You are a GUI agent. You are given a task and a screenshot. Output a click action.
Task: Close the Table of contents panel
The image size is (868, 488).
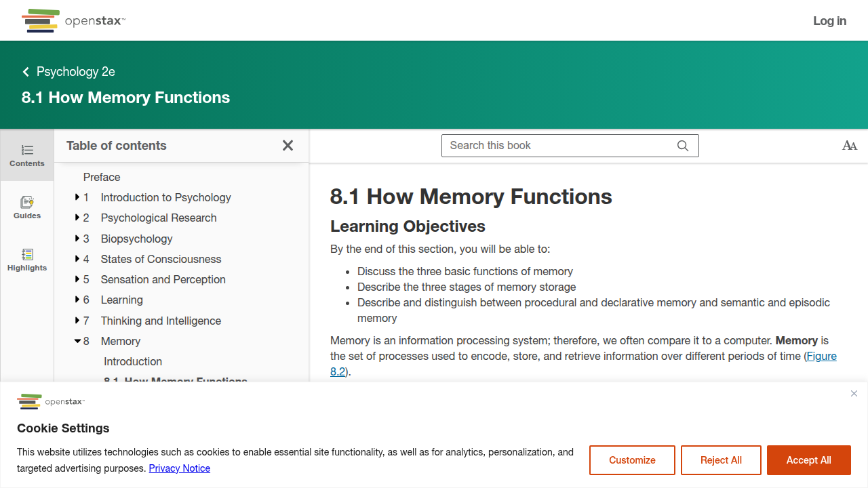pyautogui.click(x=288, y=146)
